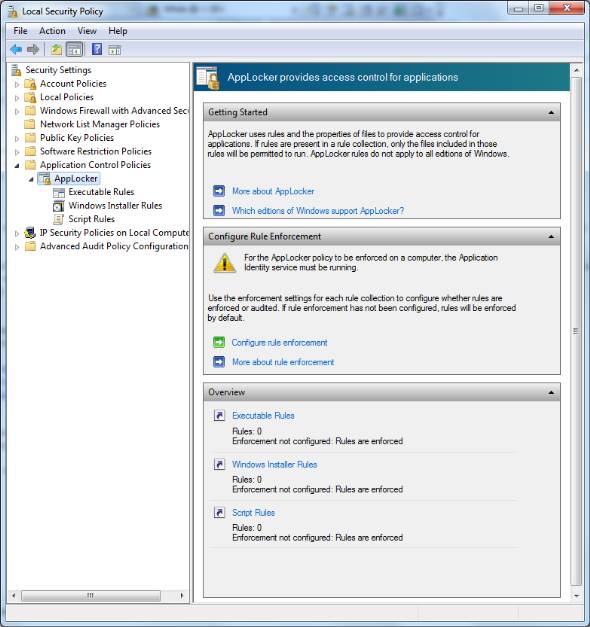Image resolution: width=590 pixels, height=627 pixels.
Task: Open the Configure rule enforcement link
Action: point(280,343)
